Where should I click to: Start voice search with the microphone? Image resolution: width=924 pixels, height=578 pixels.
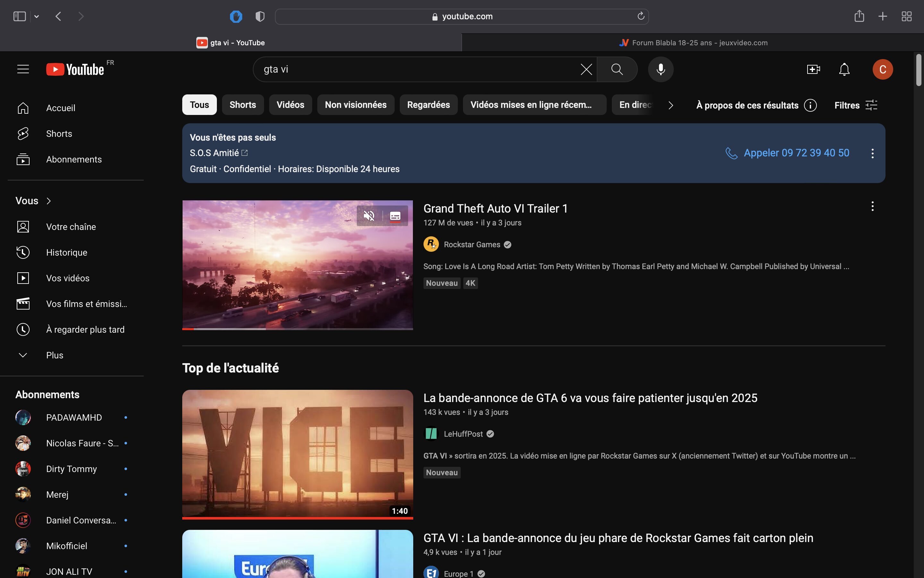point(661,69)
